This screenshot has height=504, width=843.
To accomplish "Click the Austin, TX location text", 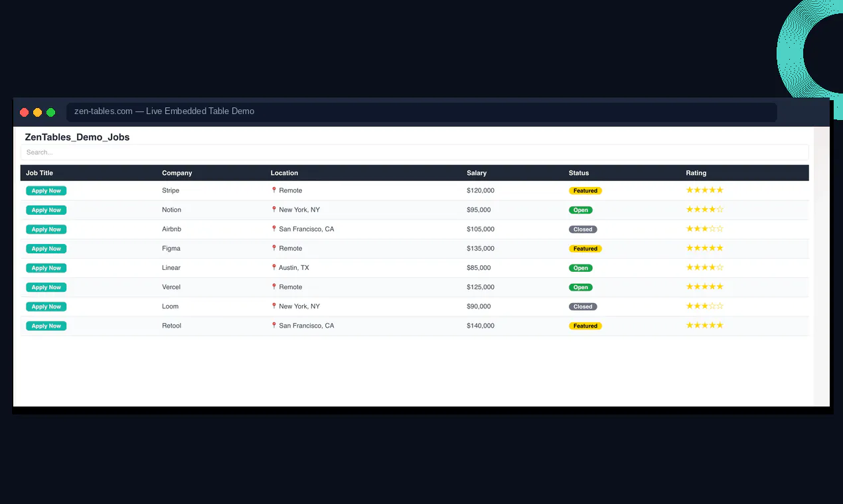I will (x=294, y=267).
